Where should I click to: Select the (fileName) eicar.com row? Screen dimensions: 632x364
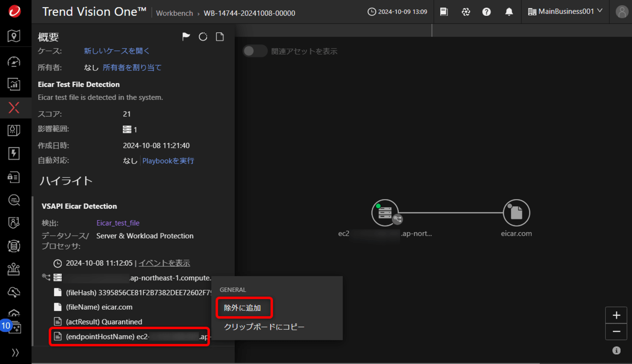pyautogui.click(x=93, y=307)
